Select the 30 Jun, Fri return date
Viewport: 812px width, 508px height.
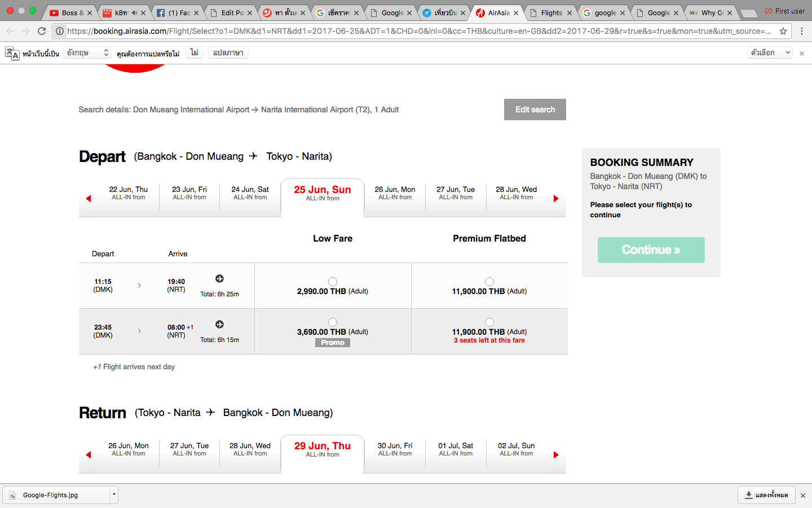pos(395,449)
